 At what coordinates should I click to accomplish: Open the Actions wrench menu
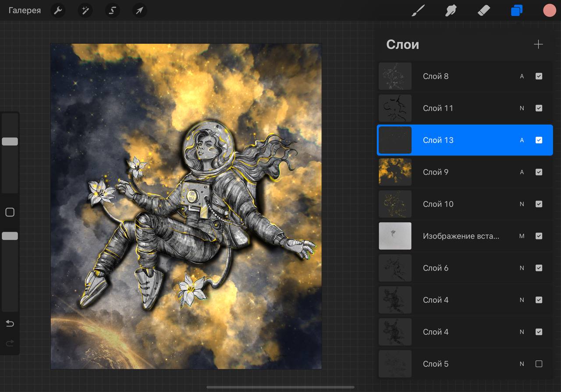click(x=58, y=11)
